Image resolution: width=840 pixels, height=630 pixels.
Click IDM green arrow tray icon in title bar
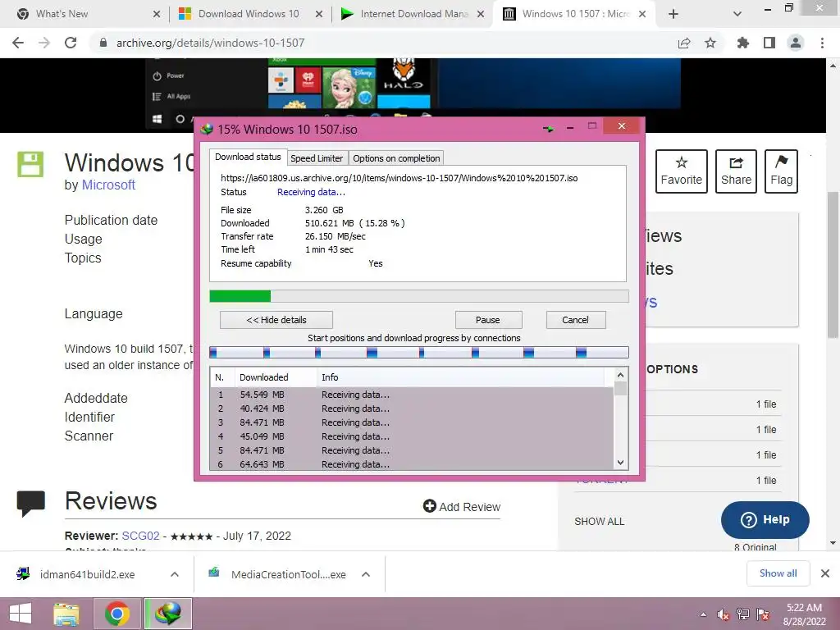pyautogui.click(x=548, y=129)
